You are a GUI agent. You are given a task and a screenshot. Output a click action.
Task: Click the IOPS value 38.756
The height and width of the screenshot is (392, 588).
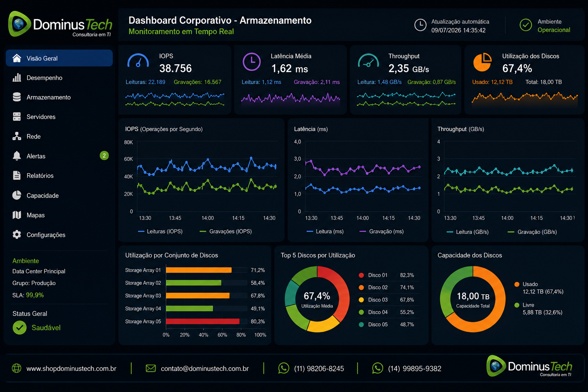coord(175,68)
